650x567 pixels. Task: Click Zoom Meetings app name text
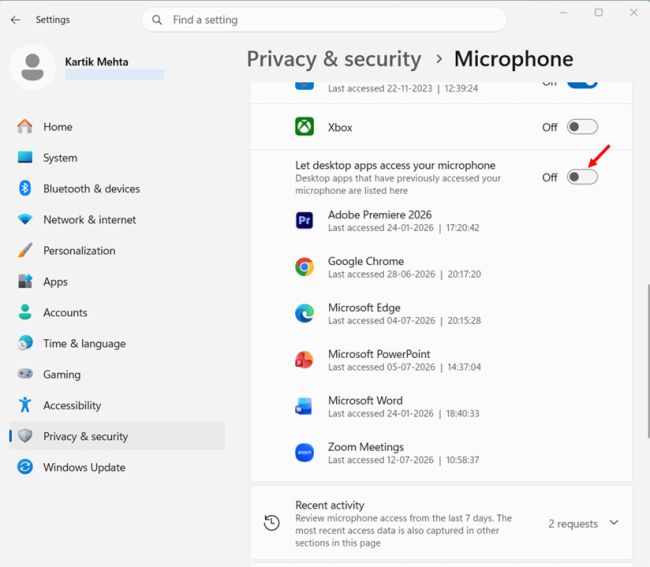click(x=366, y=447)
